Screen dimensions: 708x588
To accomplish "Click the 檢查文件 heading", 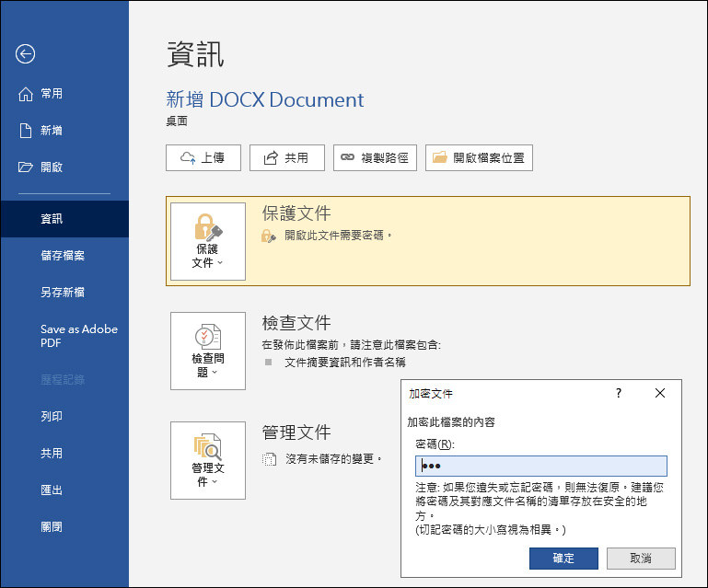I will 296,323.
